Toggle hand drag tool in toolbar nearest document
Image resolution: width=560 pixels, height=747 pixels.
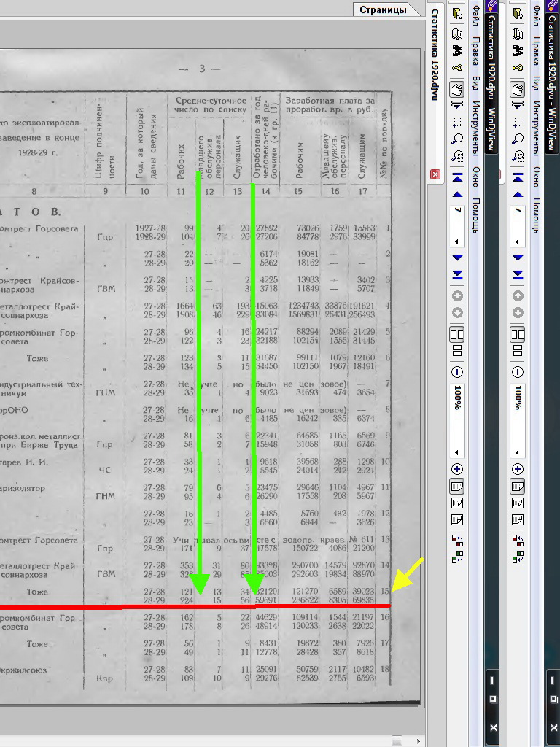click(457, 90)
